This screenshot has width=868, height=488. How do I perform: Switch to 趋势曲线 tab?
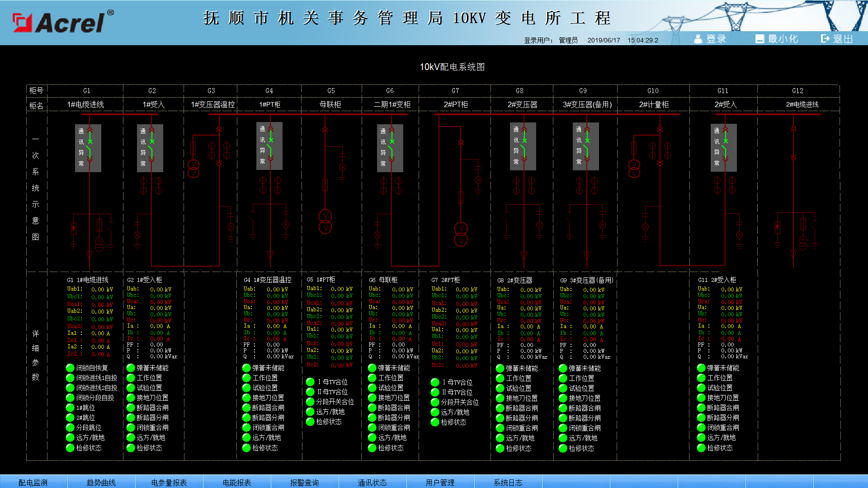click(101, 482)
